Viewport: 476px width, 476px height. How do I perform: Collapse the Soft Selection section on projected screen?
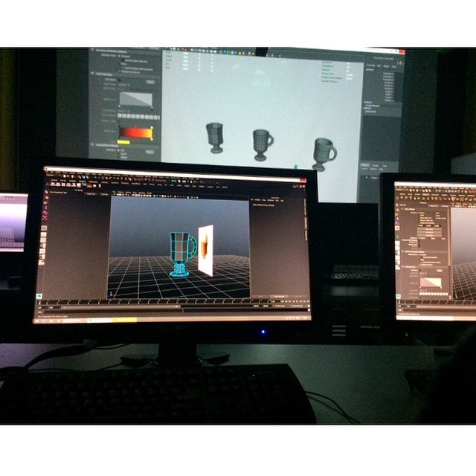pyautogui.click(x=92, y=74)
